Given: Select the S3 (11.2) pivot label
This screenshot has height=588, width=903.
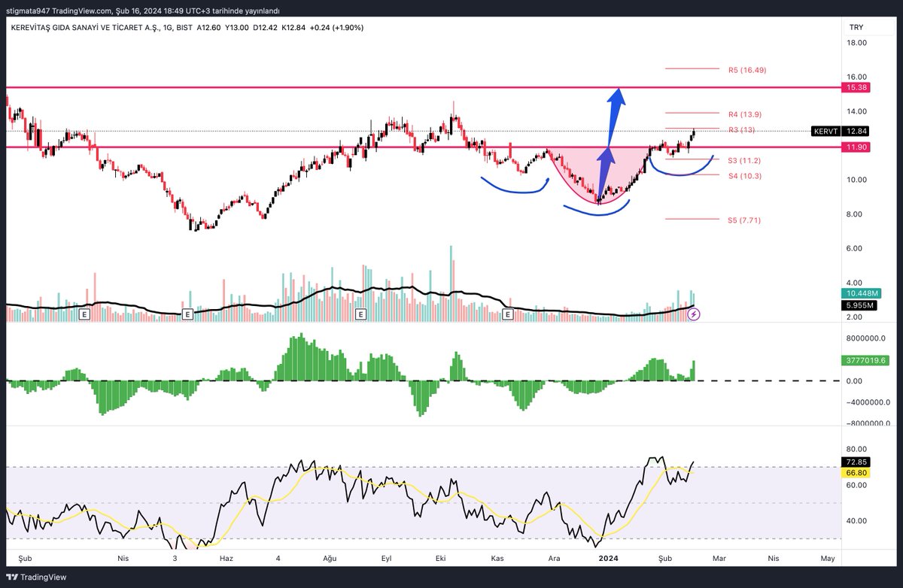Looking at the screenshot, I should [745, 161].
